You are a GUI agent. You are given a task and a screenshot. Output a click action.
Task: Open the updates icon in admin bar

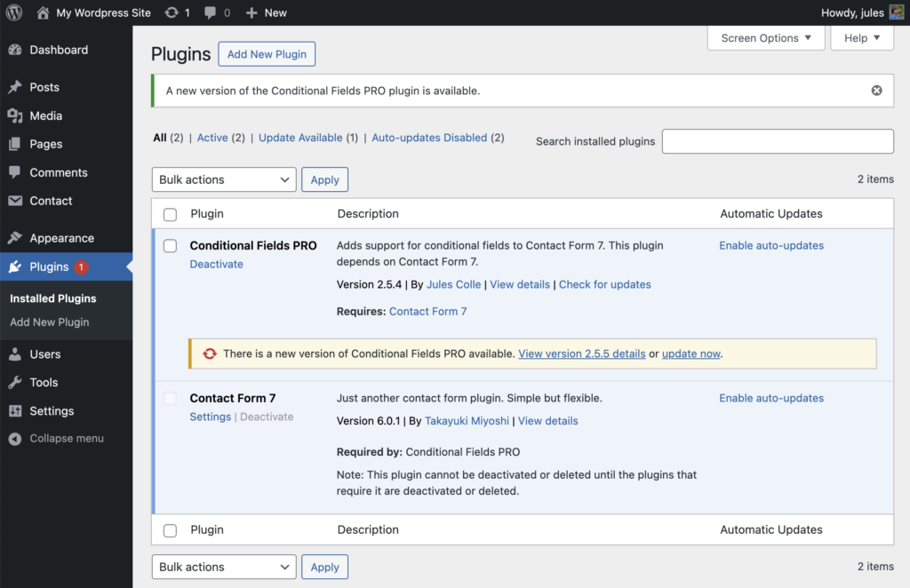171,12
